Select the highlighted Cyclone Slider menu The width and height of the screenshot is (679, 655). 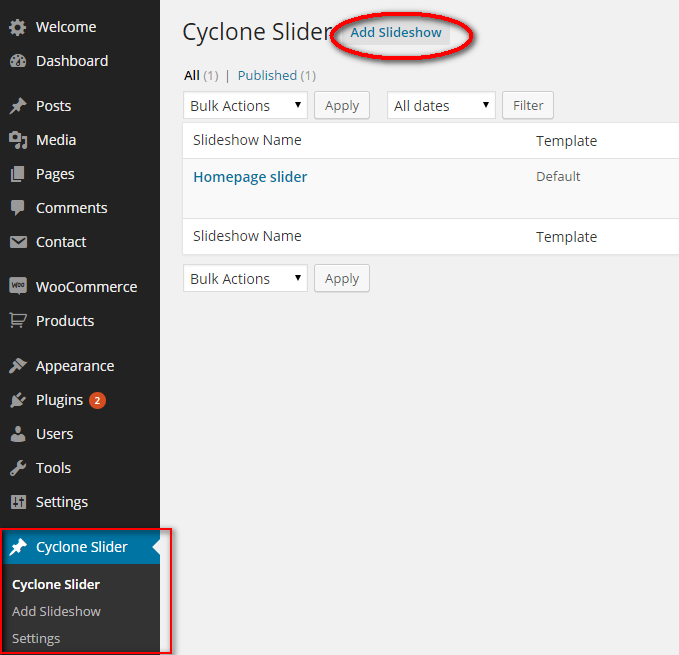(80, 547)
